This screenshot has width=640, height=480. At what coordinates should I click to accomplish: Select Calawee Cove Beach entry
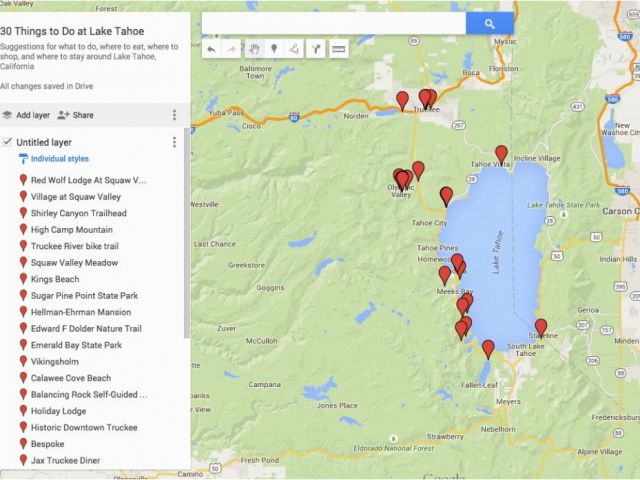(x=71, y=378)
